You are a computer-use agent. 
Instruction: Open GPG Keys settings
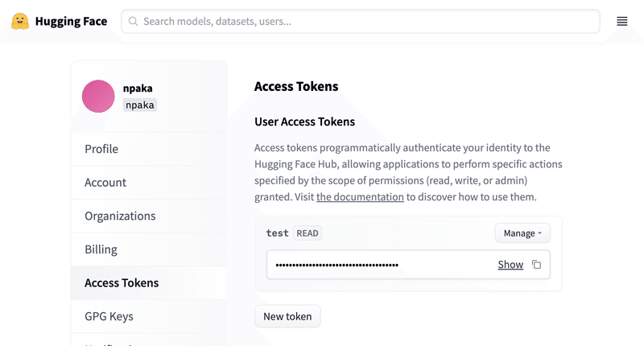(149, 316)
